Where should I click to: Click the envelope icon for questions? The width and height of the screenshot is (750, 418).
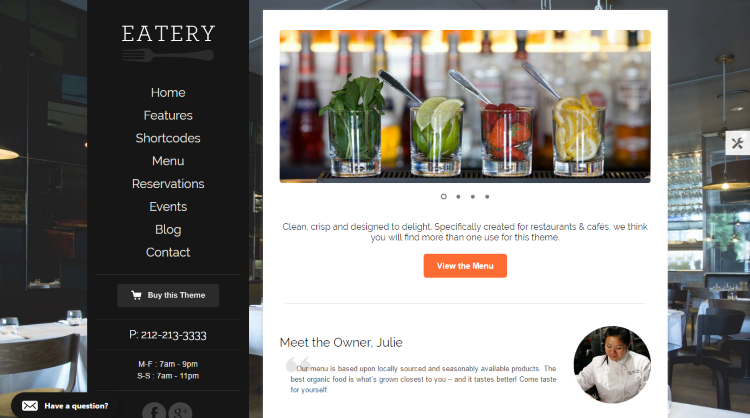[x=30, y=406]
